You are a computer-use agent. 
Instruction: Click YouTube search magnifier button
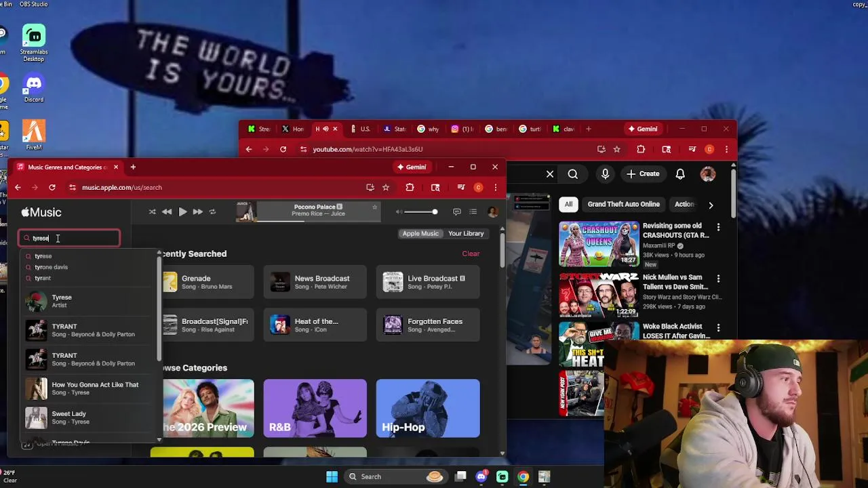[573, 174]
